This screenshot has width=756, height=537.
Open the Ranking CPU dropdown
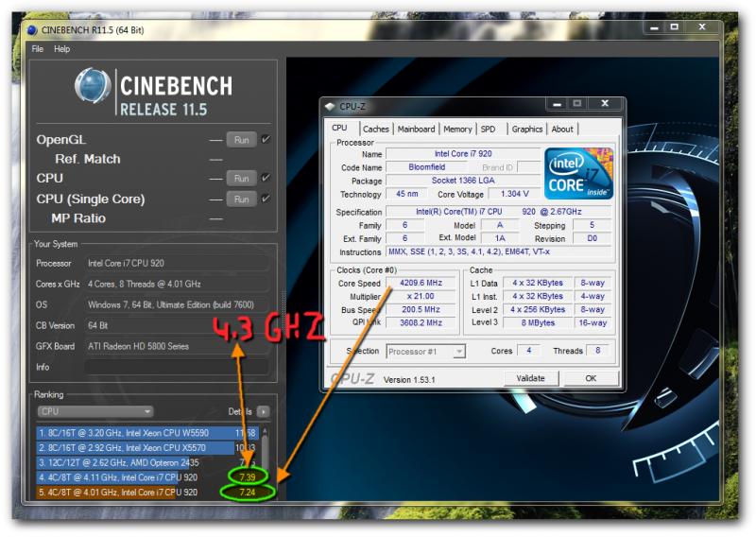coord(95,411)
